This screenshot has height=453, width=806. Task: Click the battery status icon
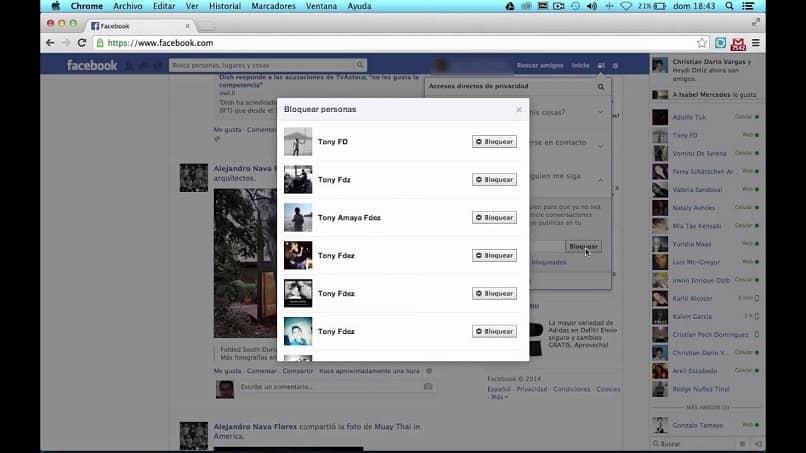pyautogui.click(x=660, y=6)
